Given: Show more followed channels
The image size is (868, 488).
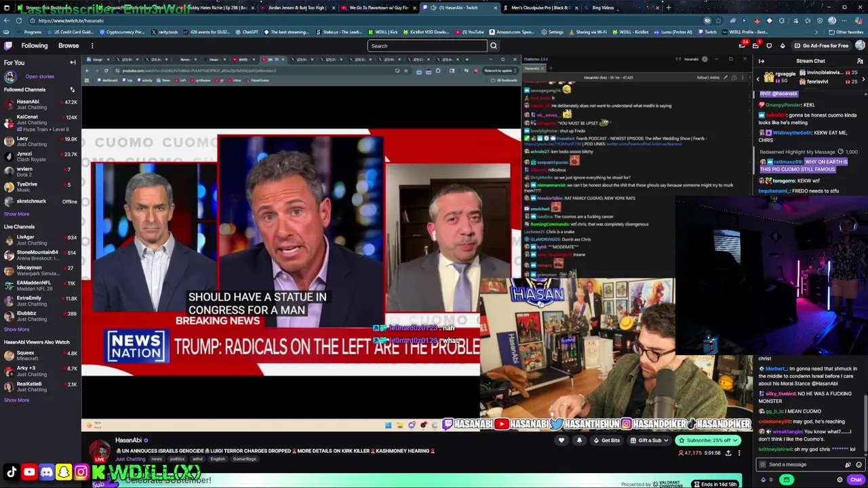Looking at the screenshot, I should [x=16, y=213].
